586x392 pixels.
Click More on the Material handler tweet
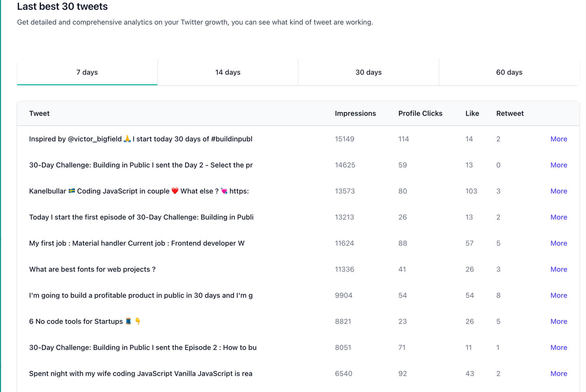pyautogui.click(x=559, y=243)
